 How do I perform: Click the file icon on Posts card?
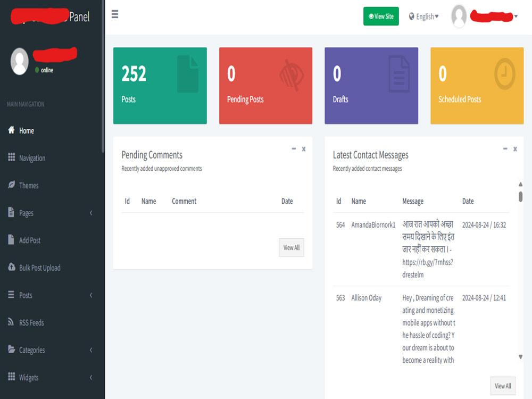188,74
